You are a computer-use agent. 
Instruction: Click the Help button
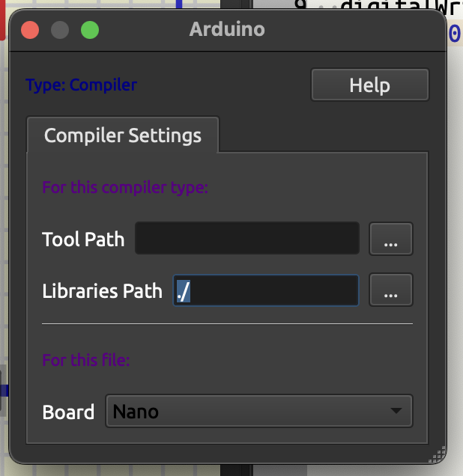(x=369, y=85)
